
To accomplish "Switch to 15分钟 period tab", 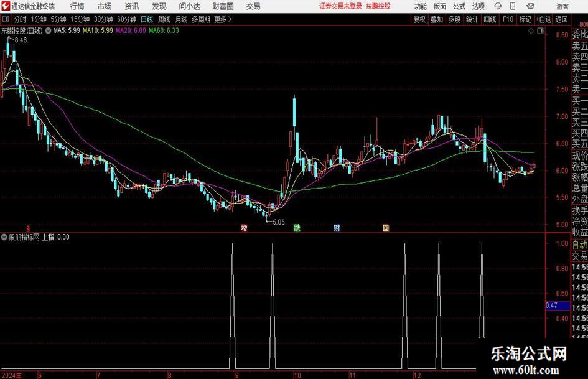I will pyautogui.click(x=80, y=19).
